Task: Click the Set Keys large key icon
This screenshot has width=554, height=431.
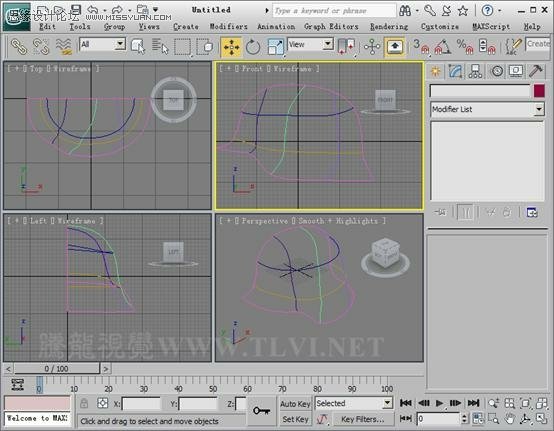Action: [261, 411]
